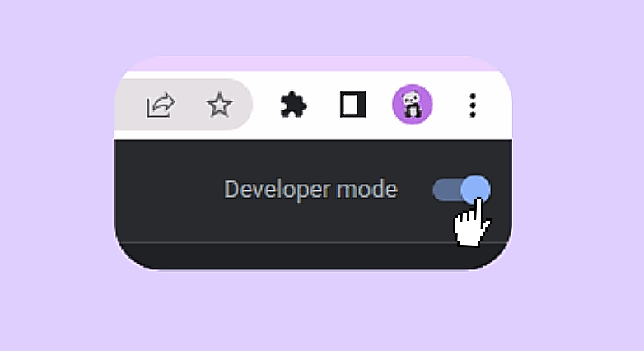This screenshot has height=351, width=644.
Task: Click the Developer mode label text
Action: [310, 190]
